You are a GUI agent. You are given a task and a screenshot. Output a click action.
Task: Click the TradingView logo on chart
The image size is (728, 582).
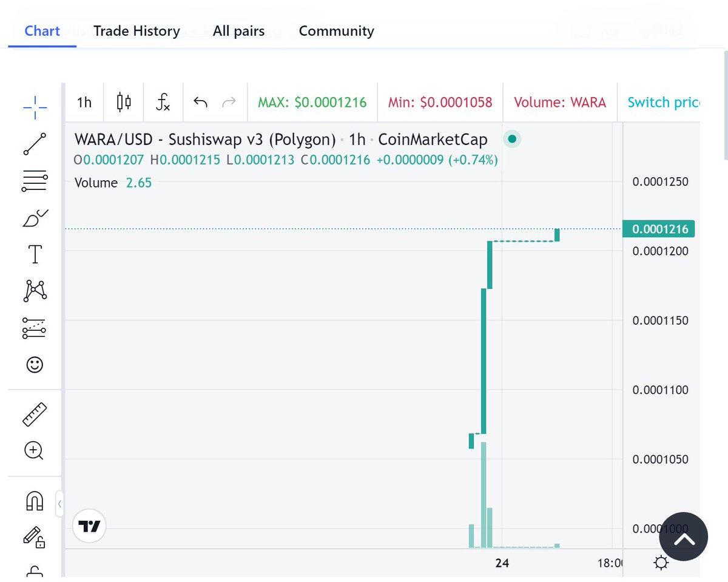tap(90, 526)
